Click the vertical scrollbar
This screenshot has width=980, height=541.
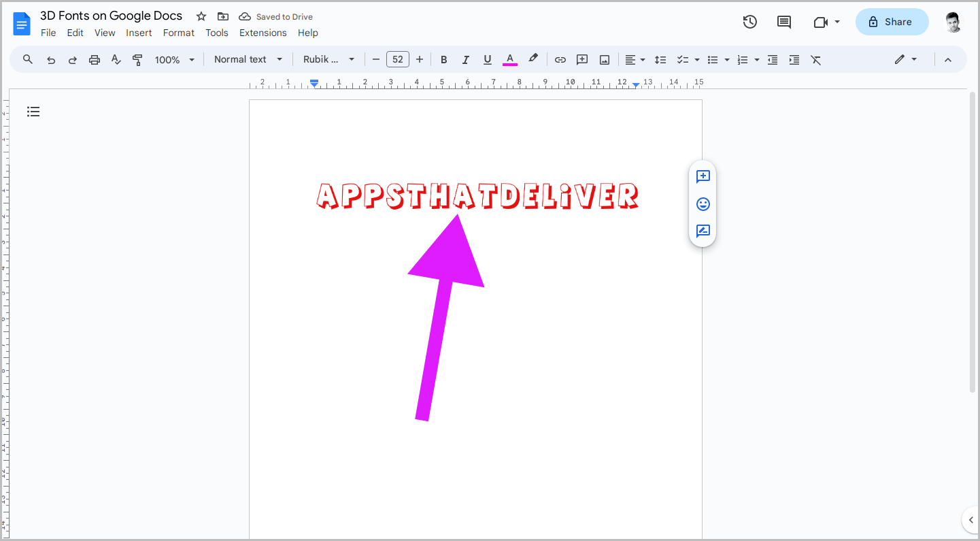973,242
